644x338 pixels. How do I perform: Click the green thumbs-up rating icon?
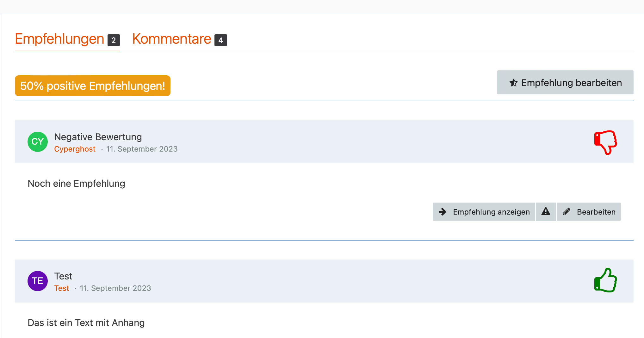pyautogui.click(x=605, y=281)
